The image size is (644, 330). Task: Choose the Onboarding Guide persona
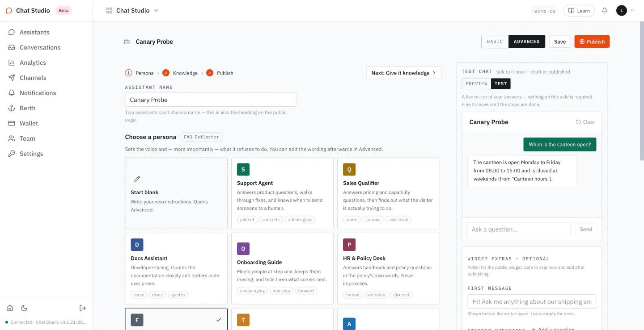click(283, 268)
